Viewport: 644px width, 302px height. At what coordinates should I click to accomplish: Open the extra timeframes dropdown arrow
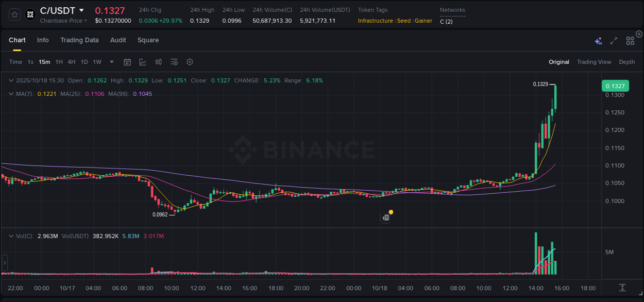pos(111,62)
